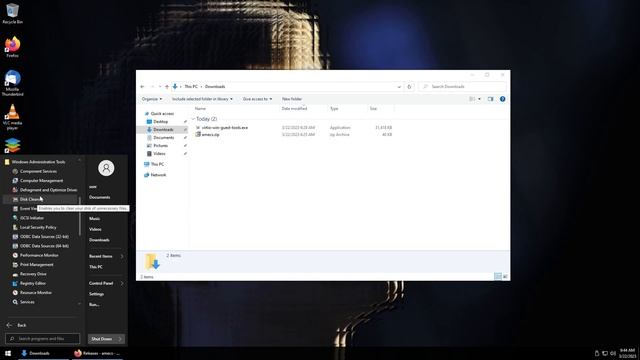Open Recovery Drive
Screen dimensions: 640x360
[x=33, y=274]
